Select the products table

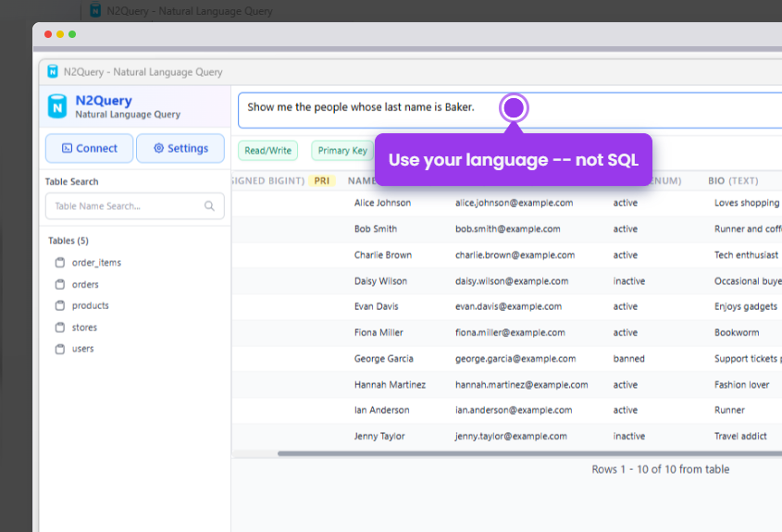pos(91,305)
